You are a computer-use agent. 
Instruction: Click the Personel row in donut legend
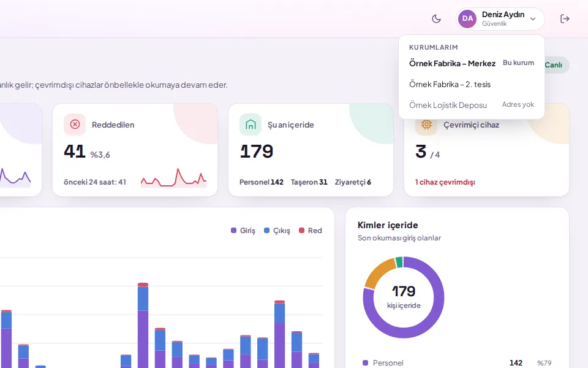457,362
